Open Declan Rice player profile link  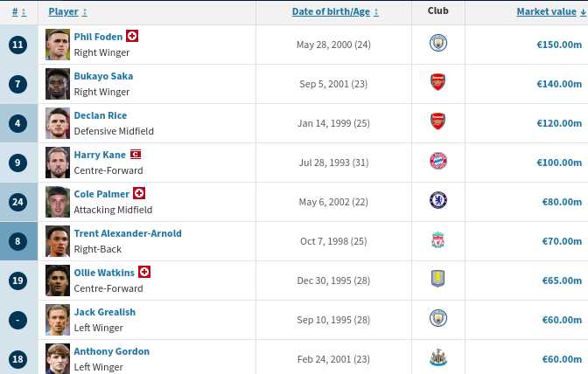(100, 115)
